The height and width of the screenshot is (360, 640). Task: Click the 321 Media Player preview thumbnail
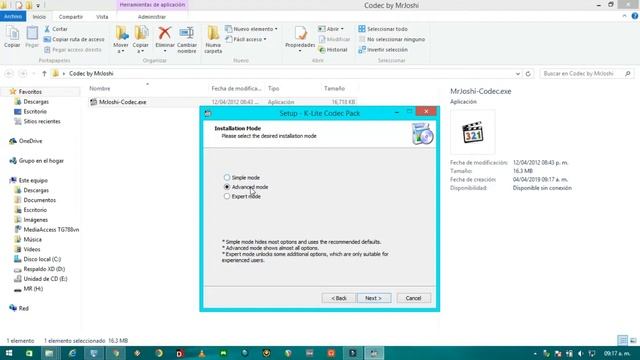click(473, 132)
